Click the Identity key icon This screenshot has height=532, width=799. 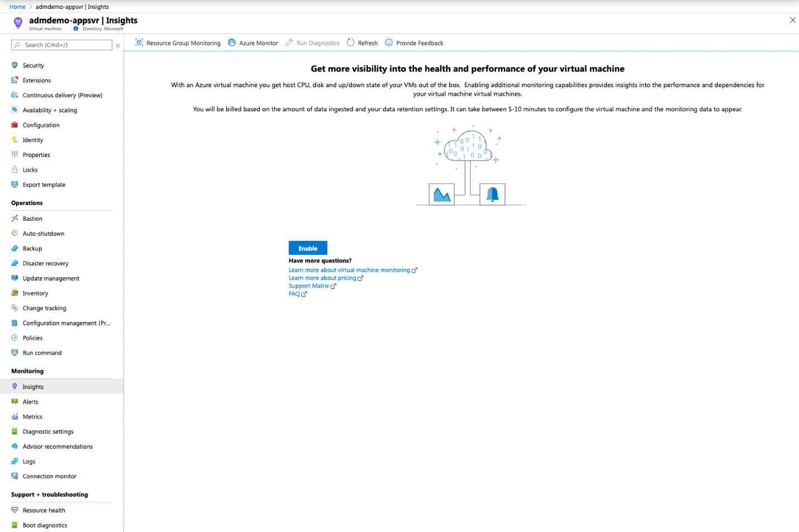click(x=15, y=140)
